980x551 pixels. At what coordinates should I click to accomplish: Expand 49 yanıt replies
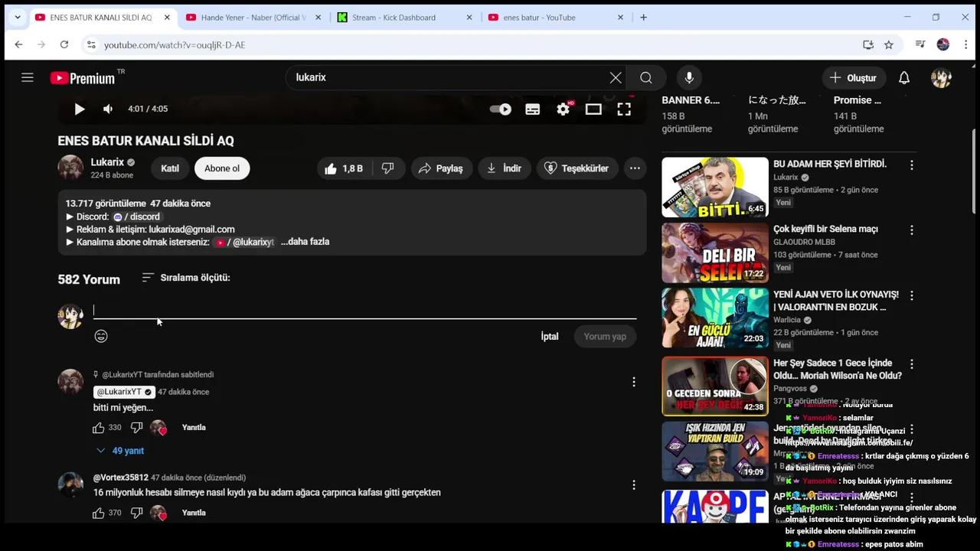120,451
